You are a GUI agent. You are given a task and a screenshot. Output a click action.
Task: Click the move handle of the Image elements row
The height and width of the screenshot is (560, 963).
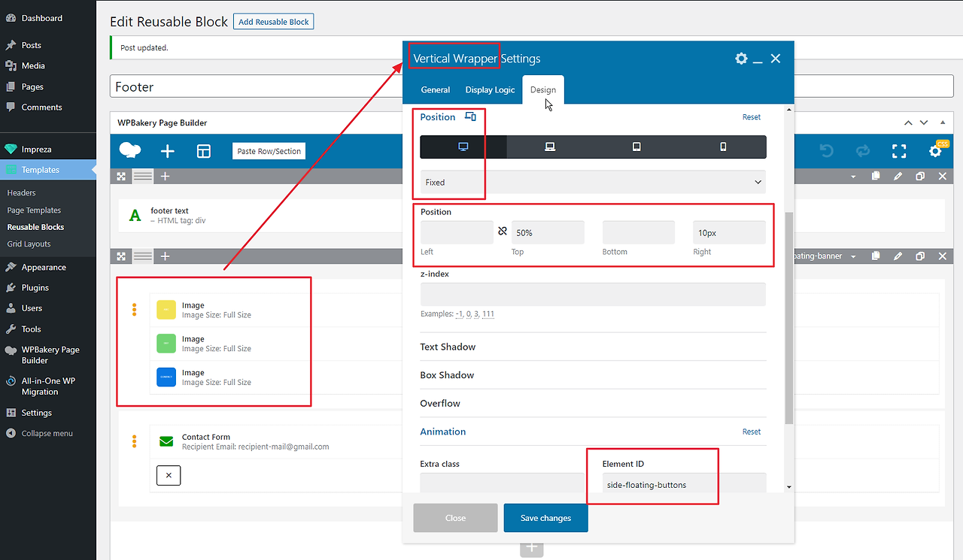(x=121, y=256)
